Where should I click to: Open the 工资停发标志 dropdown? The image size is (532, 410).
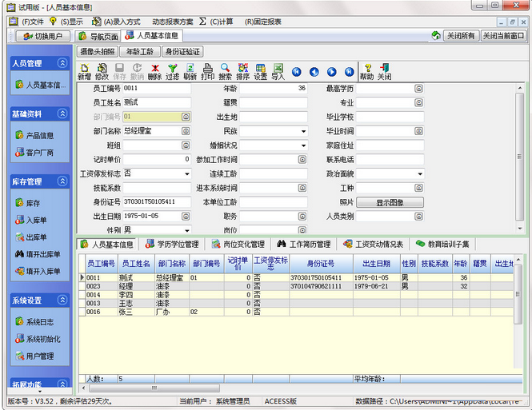pos(187,173)
